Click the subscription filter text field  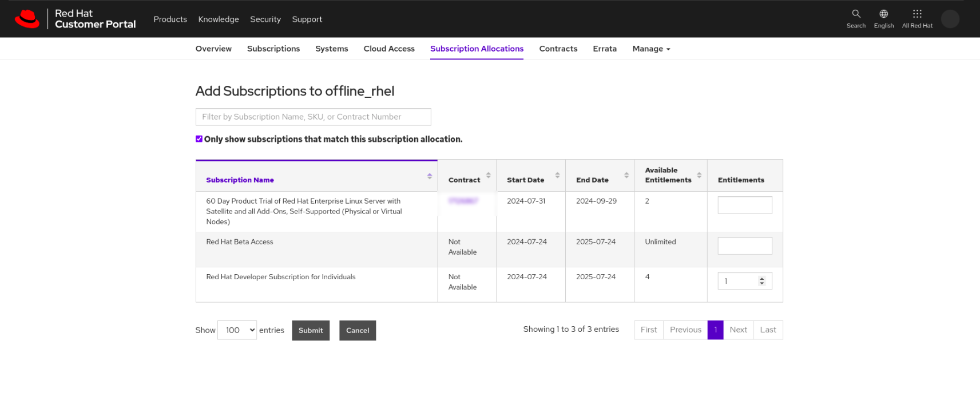(x=313, y=117)
